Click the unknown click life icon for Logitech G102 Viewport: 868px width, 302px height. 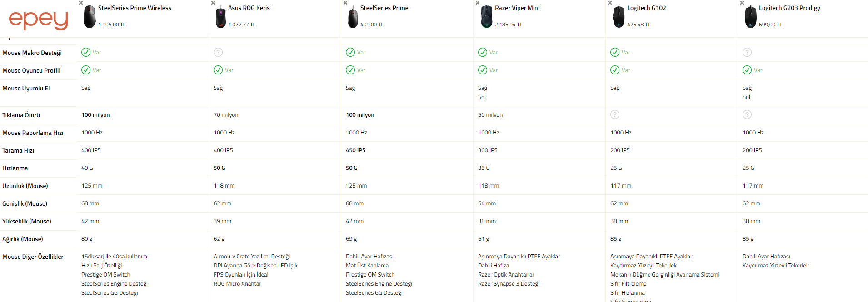[615, 114]
